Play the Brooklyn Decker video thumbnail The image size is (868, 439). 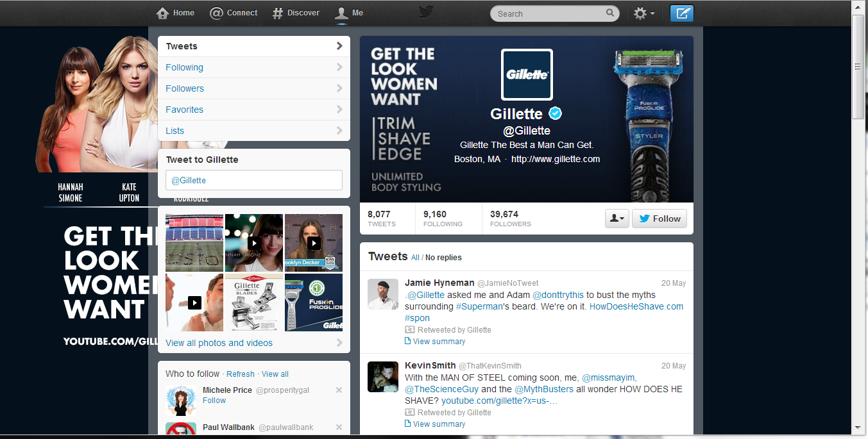tap(314, 243)
